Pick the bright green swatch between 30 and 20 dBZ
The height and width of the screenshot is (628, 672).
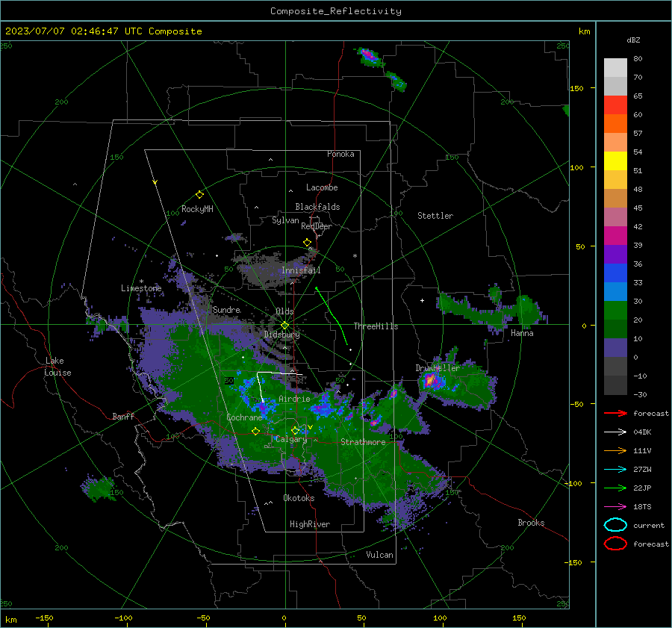615,310
